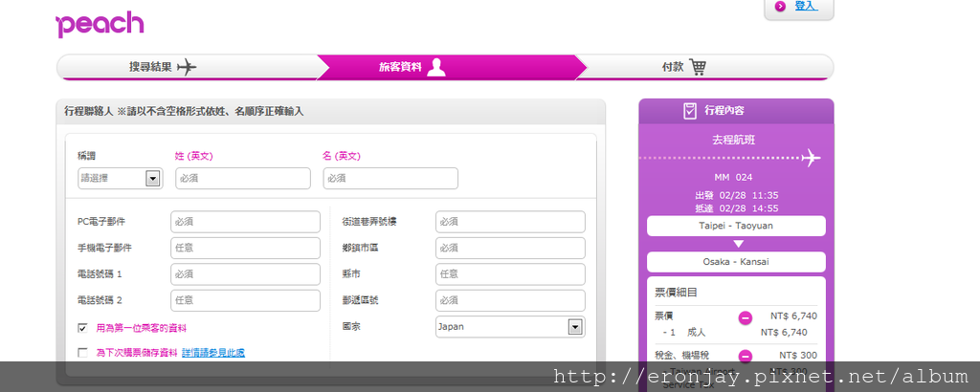Image resolution: width=980 pixels, height=392 pixels.
Task: Click the 郵遞區號 postal code field
Action: pos(511,300)
